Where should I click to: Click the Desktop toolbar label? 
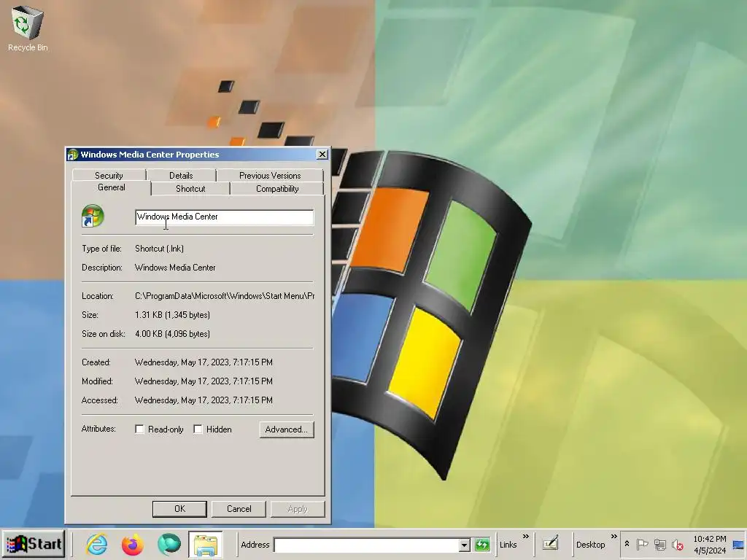coord(590,544)
